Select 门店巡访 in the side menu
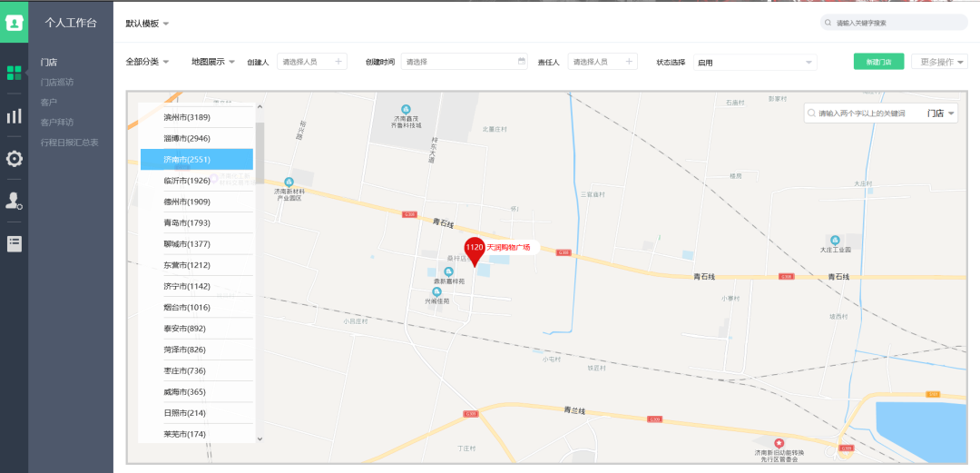The image size is (980, 473). click(57, 82)
